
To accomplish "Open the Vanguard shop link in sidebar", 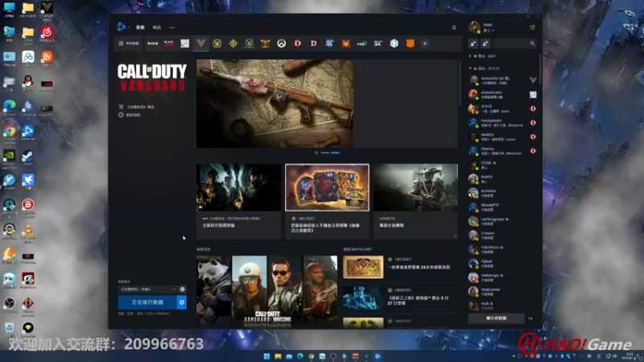I will point(136,107).
